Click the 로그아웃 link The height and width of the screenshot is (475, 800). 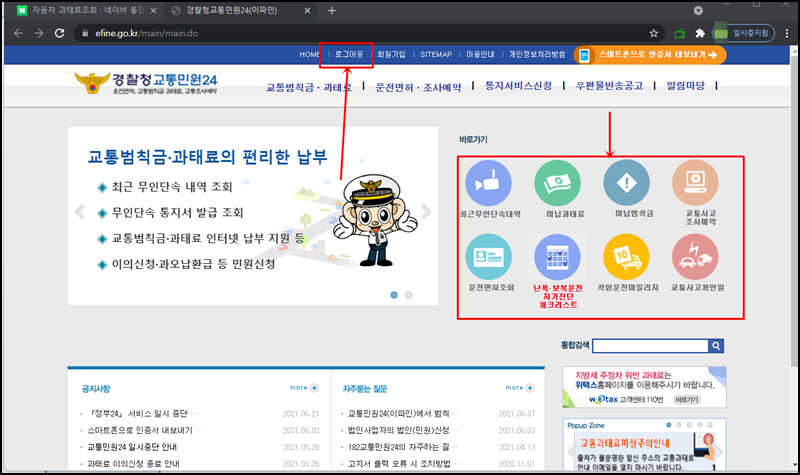(x=349, y=54)
